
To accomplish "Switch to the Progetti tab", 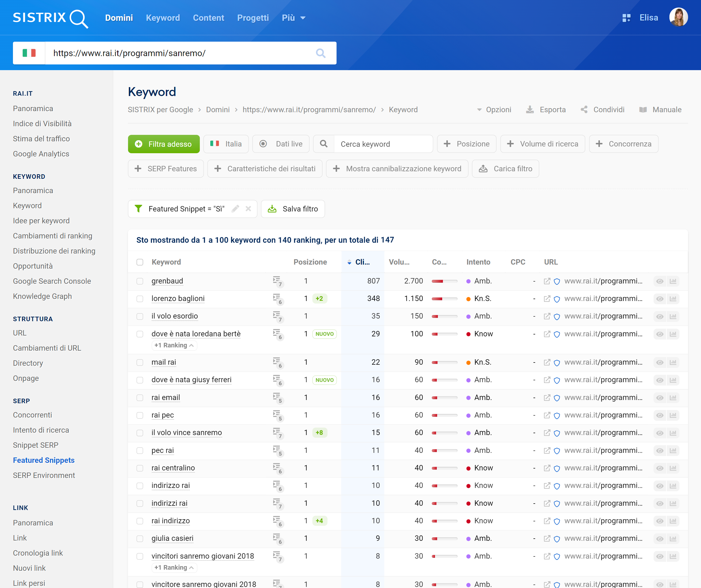I will pyautogui.click(x=253, y=18).
